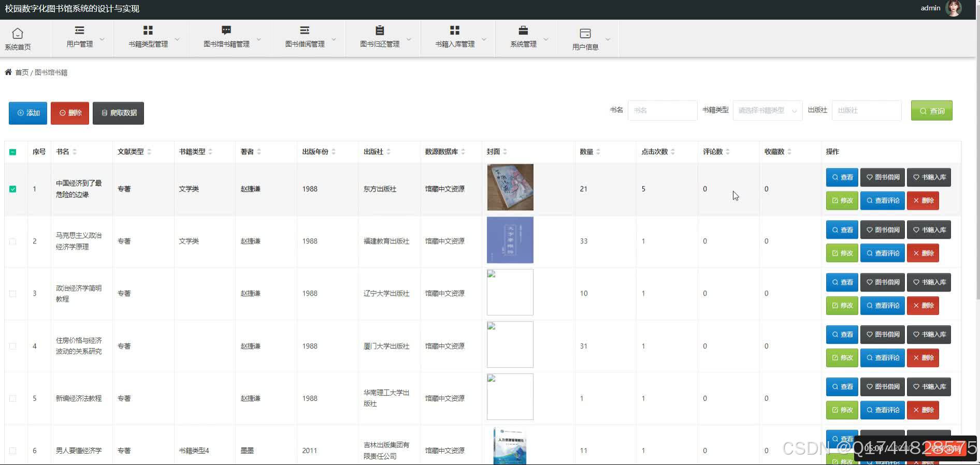Click the 出版社 search input field
This screenshot has height=465, width=980.
[866, 110]
